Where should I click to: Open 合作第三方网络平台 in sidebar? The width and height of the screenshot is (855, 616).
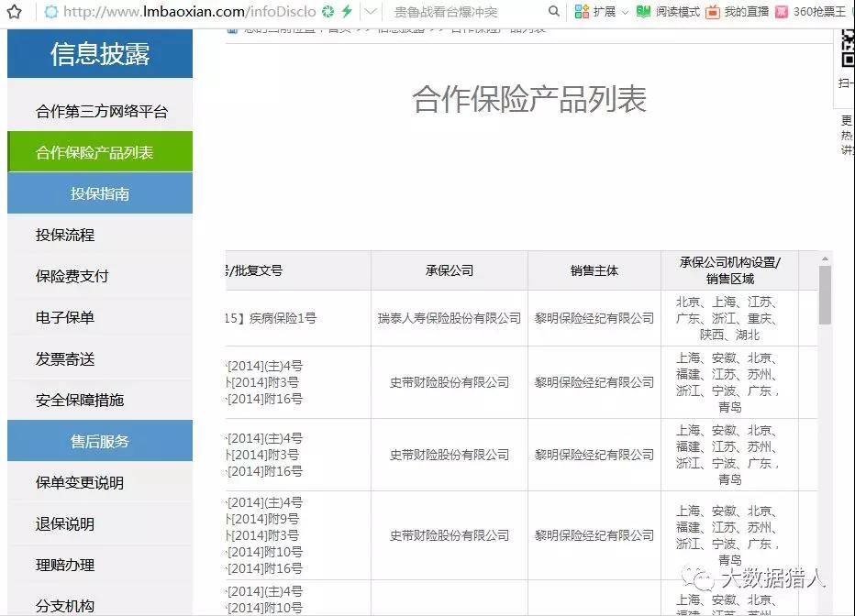tap(102, 111)
